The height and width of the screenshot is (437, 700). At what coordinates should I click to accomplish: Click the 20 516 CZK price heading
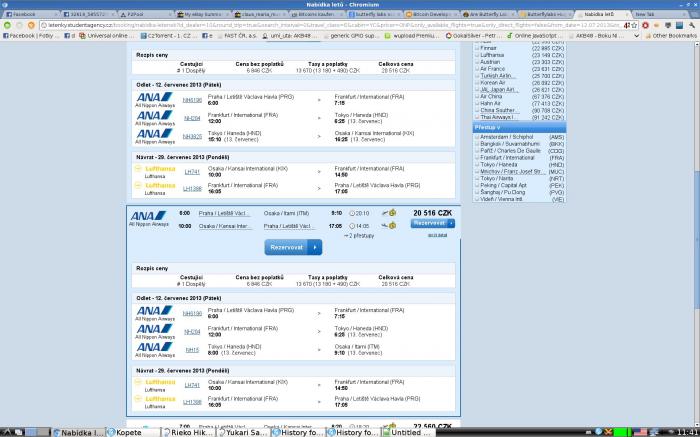point(433,213)
